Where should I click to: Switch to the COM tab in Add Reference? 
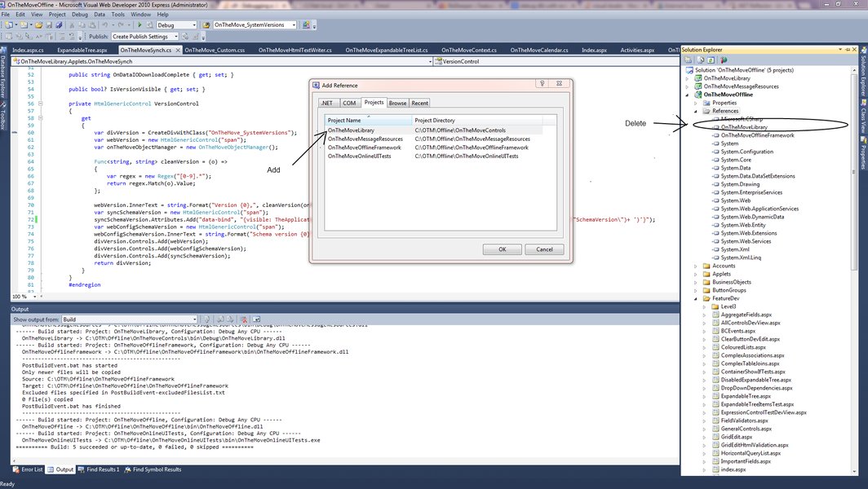pyautogui.click(x=349, y=103)
